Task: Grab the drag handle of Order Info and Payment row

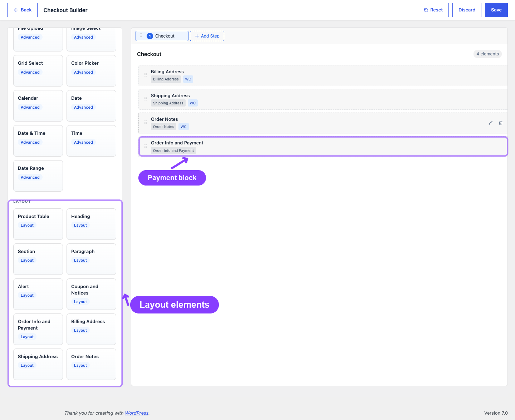Action: [x=146, y=146]
